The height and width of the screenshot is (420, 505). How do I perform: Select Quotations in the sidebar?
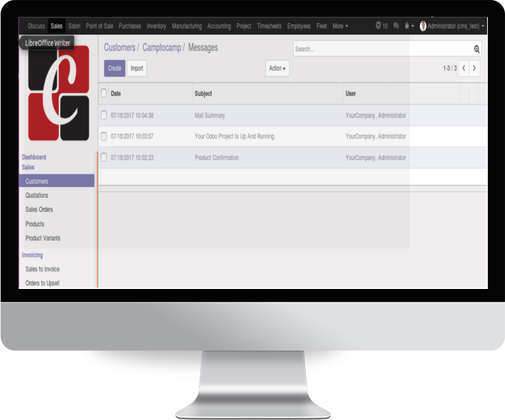37,195
